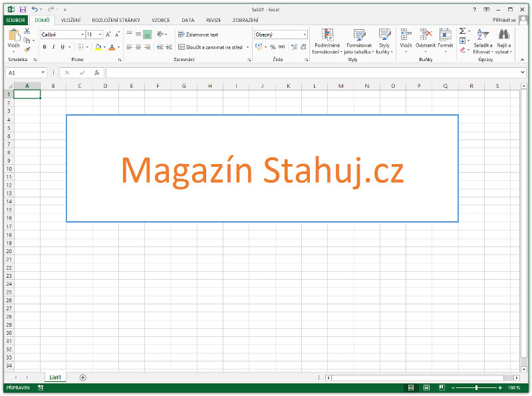
Task: Switch to the REVIZE tab
Action: click(x=213, y=20)
